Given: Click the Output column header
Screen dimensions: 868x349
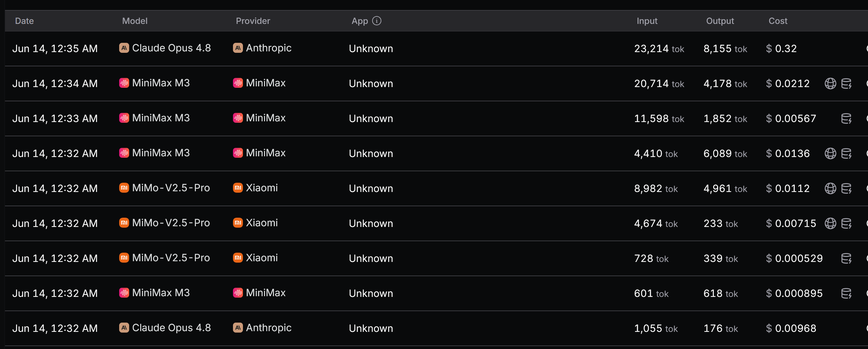Looking at the screenshot, I should point(720,21).
